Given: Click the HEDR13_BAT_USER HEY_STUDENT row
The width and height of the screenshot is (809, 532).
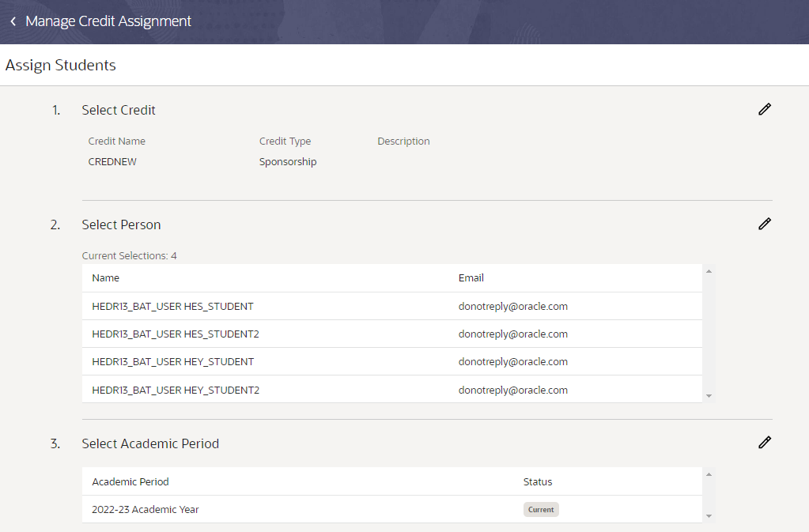Looking at the screenshot, I should pyautogui.click(x=172, y=362).
